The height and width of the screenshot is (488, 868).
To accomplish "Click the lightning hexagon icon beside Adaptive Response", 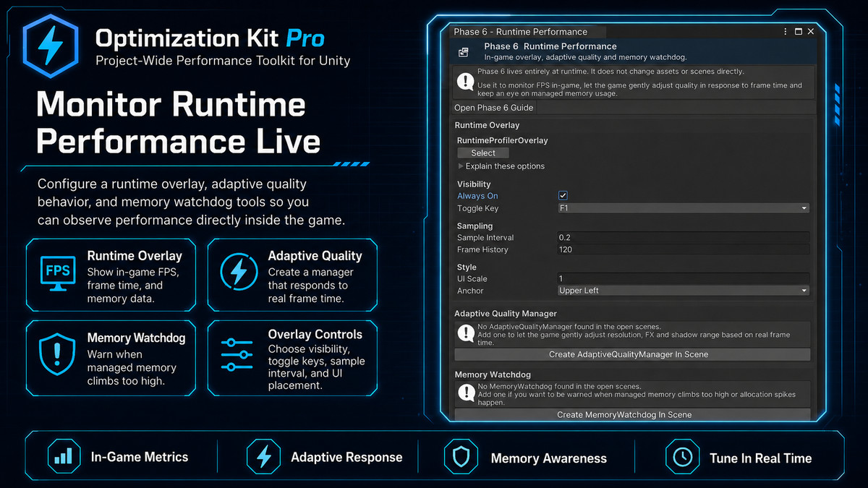I will pos(263,457).
